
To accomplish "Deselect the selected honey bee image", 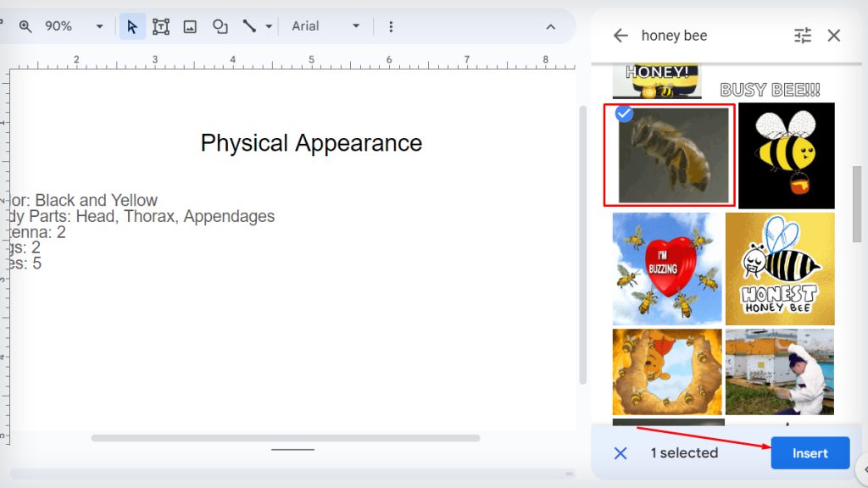I will pos(622,114).
